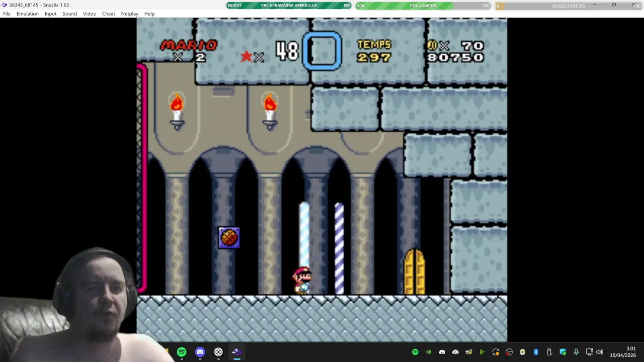Click the yellow castle door

coord(415,272)
